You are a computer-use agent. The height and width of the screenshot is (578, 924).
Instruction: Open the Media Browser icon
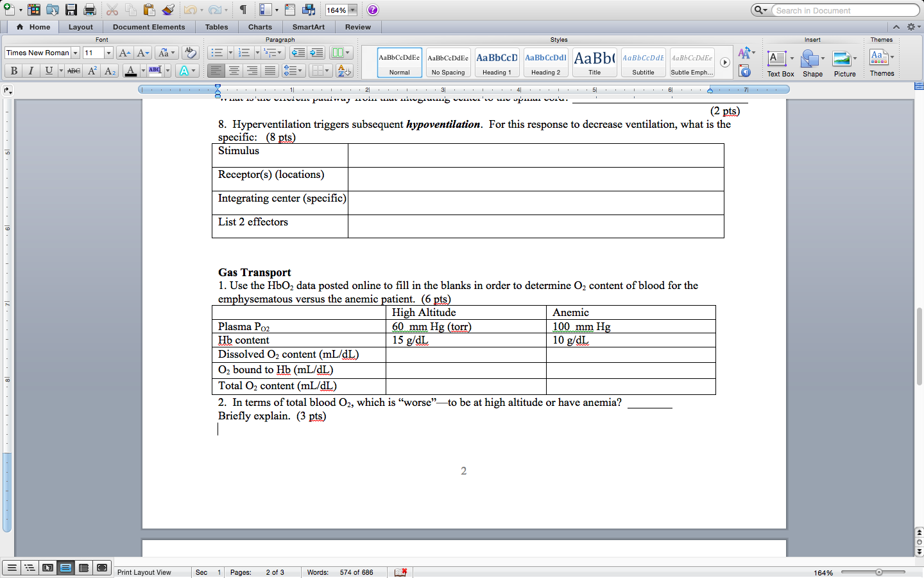point(309,10)
